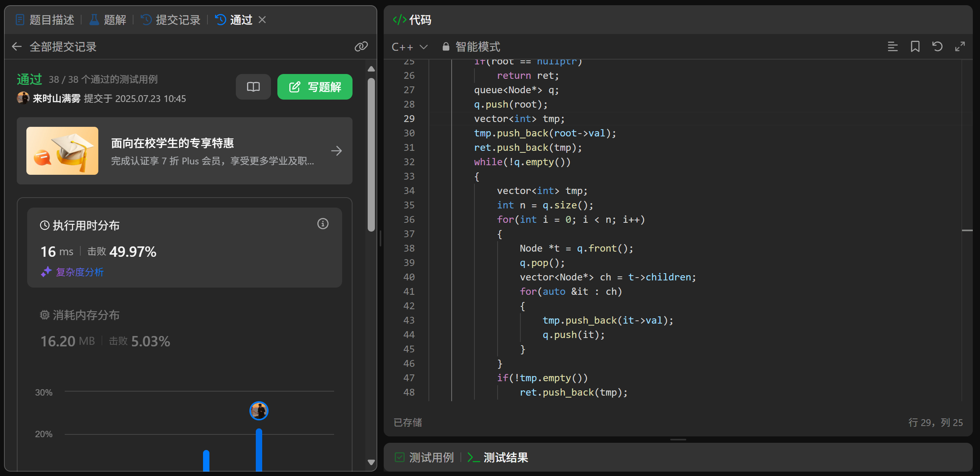Click on code 'int n = q.size();'
Viewport: 980px width, 476px height.
545,205
